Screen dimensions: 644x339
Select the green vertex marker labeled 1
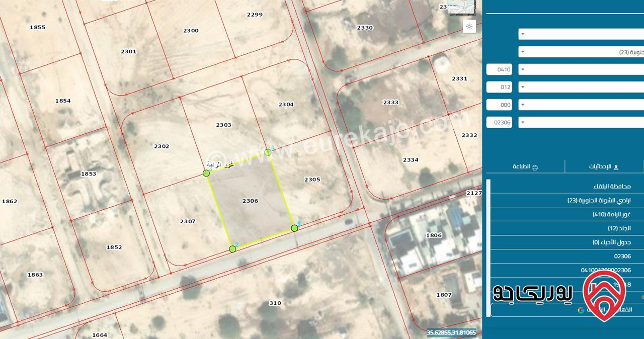(268, 152)
